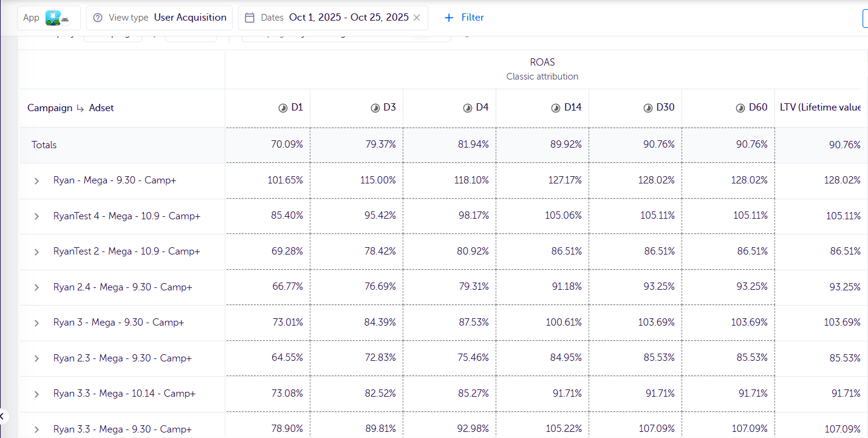This screenshot has height=438, width=868.
Task: Click the help icon beside View type
Action: click(98, 18)
